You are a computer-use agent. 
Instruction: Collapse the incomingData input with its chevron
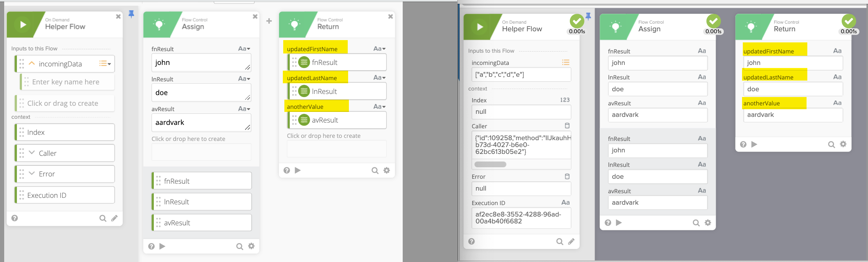click(32, 63)
